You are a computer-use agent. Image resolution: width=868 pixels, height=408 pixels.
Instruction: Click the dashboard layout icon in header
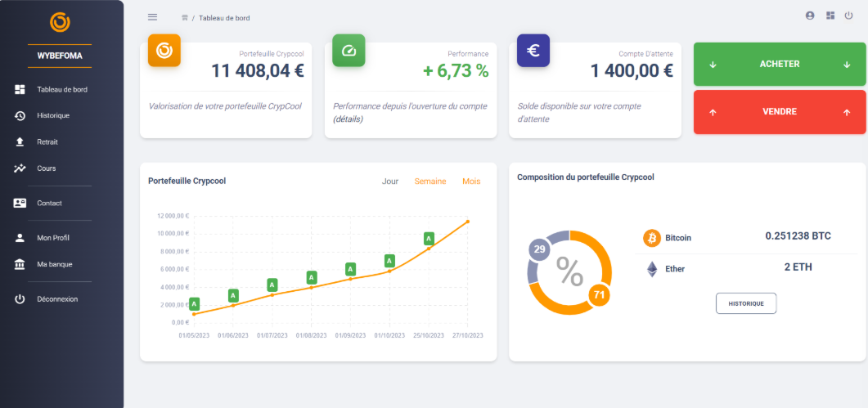click(830, 16)
